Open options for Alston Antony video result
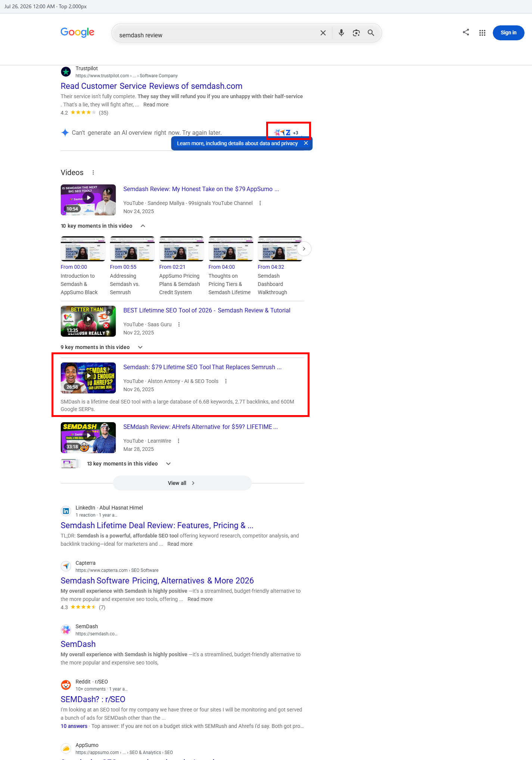The width and height of the screenshot is (532, 760). (226, 381)
